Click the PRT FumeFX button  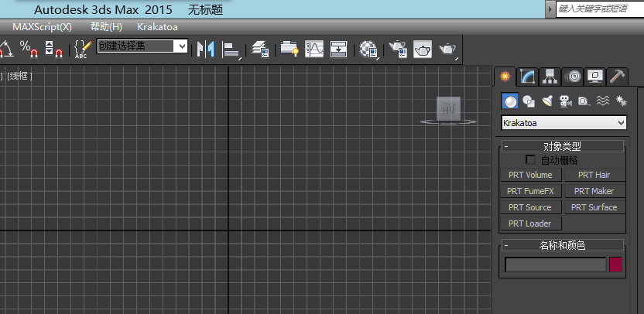(x=531, y=191)
